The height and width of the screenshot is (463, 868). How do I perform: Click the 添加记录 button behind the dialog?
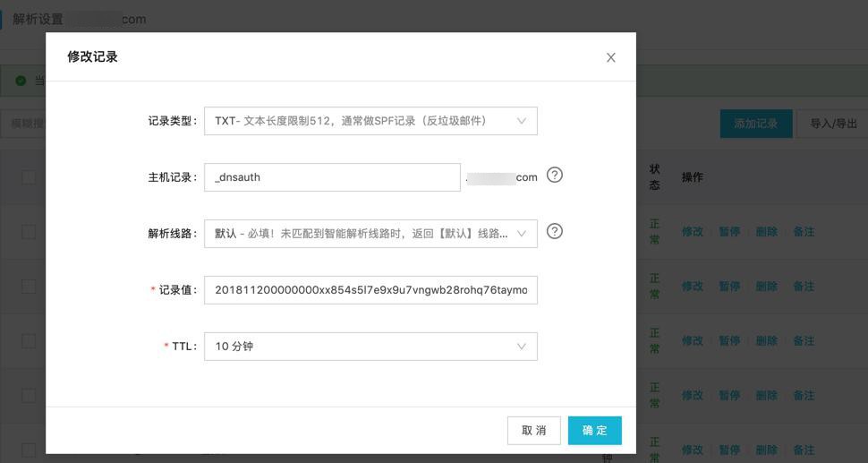tap(755, 124)
